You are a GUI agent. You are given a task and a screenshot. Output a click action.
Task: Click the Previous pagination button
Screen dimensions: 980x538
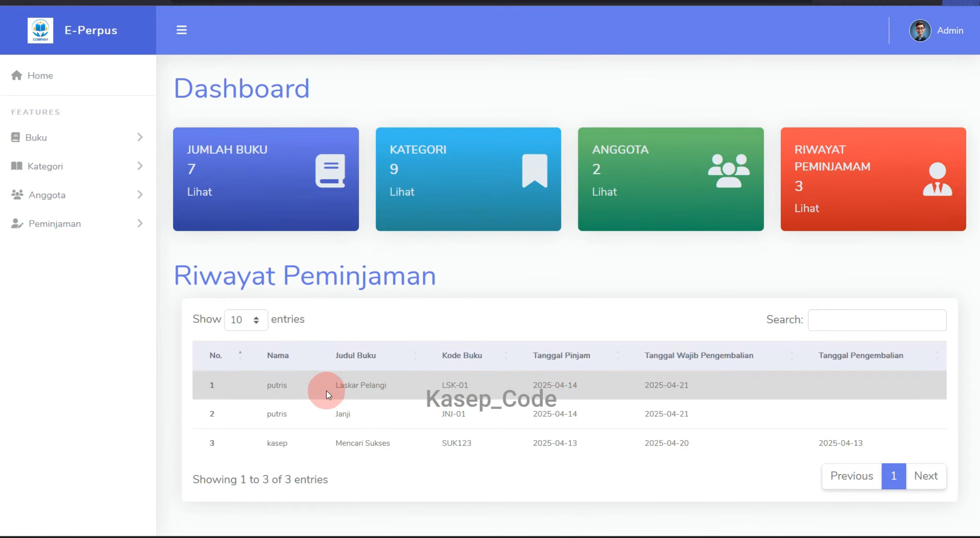(852, 476)
